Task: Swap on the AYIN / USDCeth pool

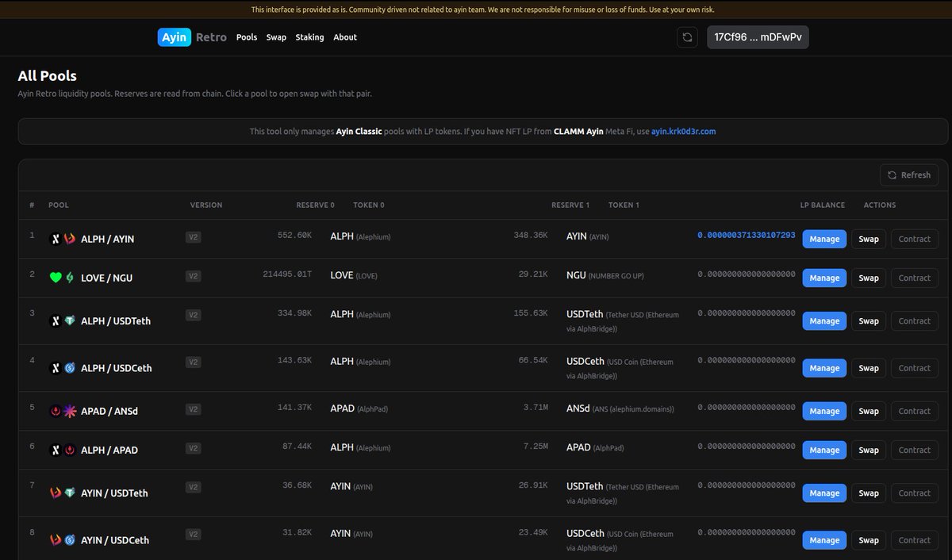Action: 869,540
